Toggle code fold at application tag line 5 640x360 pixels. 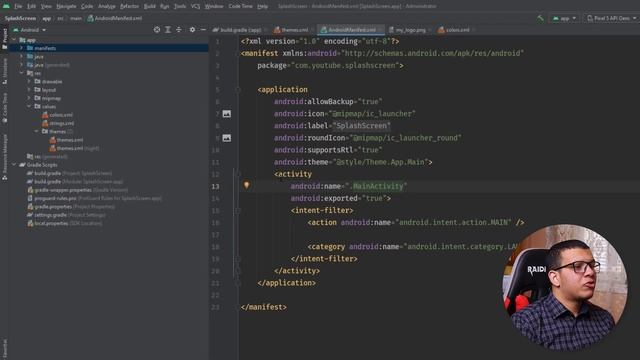pos(238,90)
